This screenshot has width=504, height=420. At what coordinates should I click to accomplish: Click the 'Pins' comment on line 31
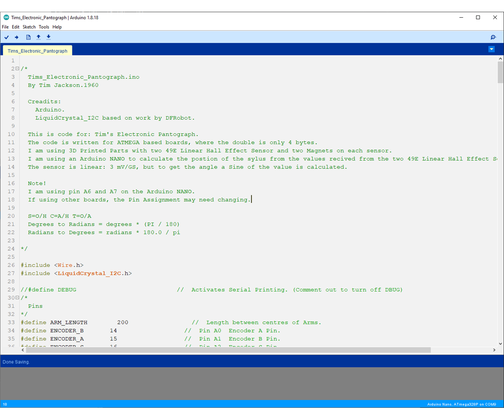tap(35, 306)
